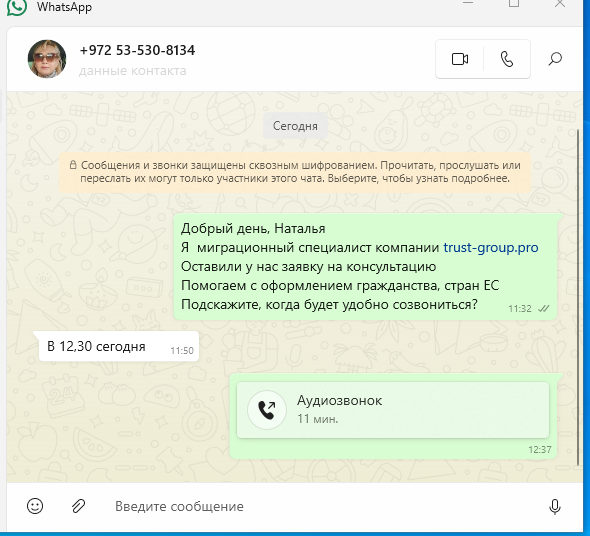Click the 'Аудиозвонок' 11 мин. call entry
The height and width of the screenshot is (536, 590).
click(x=393, y=410)
